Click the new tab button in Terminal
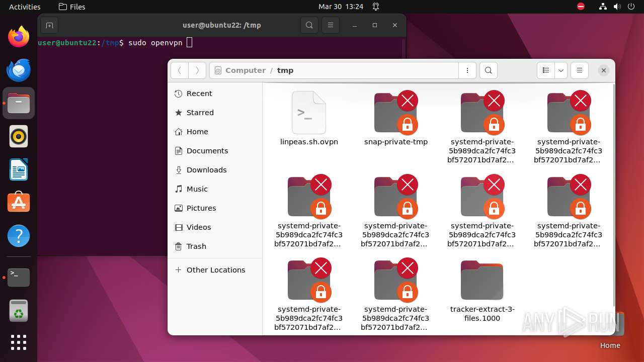This screenshot has width=644, height=362. click(x=49, y=25)
